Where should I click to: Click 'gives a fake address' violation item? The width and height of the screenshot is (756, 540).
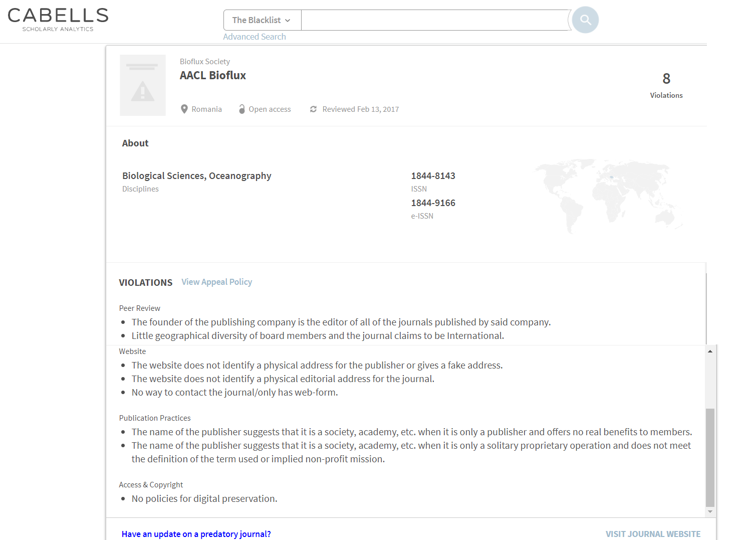coord(317,365)
